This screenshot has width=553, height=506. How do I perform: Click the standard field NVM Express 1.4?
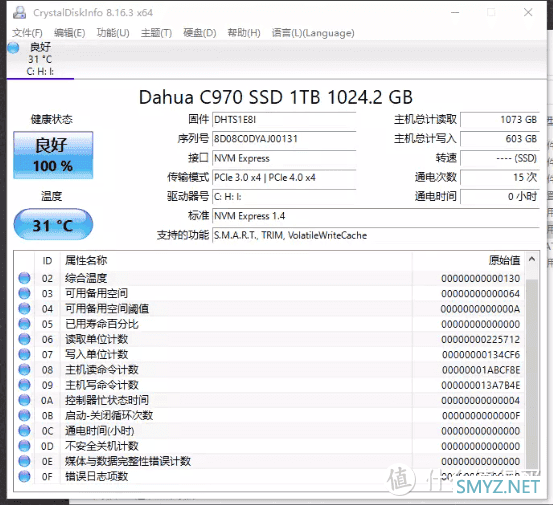376,216
